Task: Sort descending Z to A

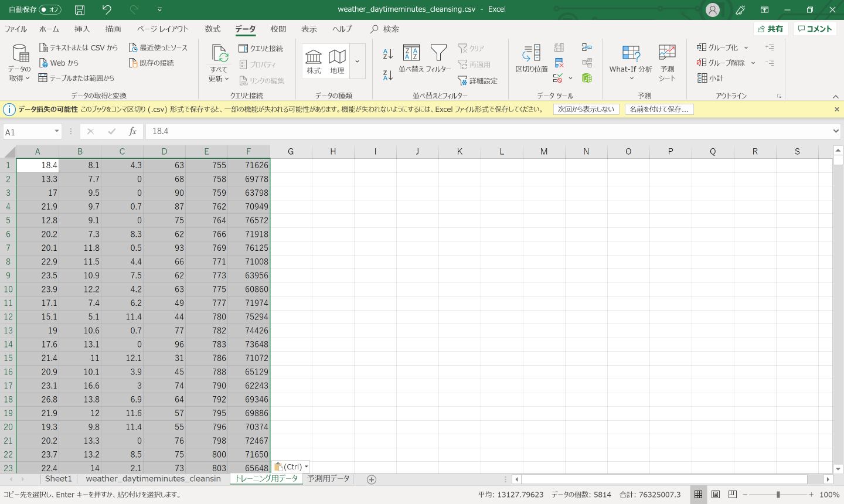Action: 388,75
